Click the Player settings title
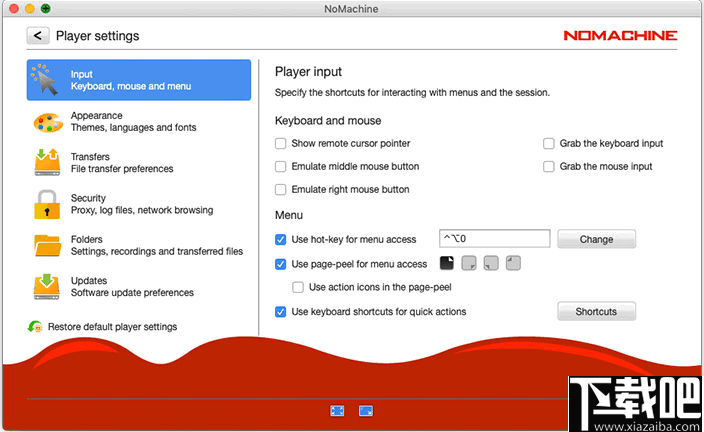The image size is (704, 432). pos(97,36)
